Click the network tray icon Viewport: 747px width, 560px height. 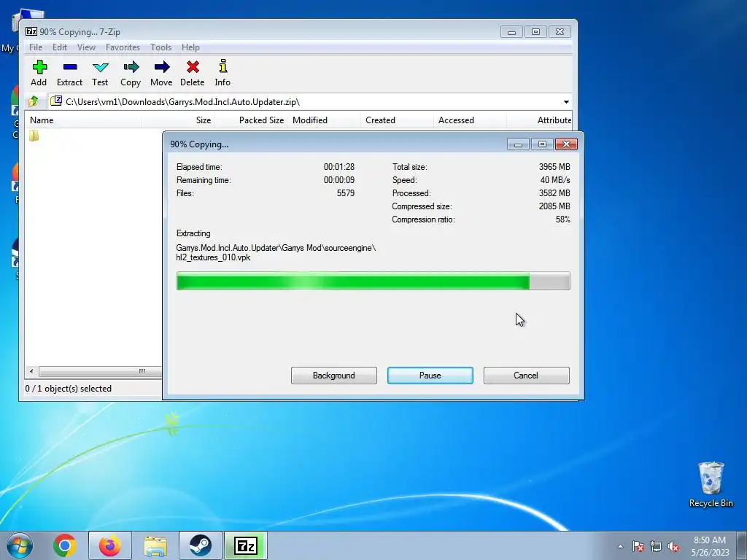coord(656,546)
